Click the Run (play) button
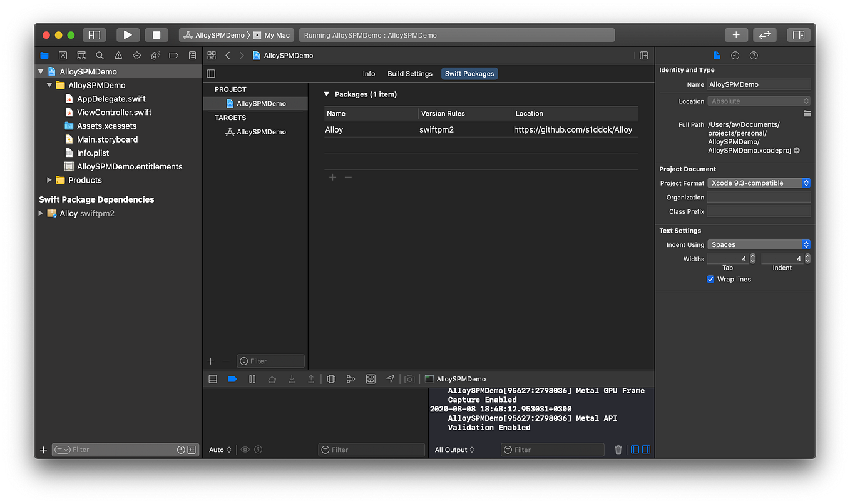Screen dimensions: 850x504 coord(128,35)
